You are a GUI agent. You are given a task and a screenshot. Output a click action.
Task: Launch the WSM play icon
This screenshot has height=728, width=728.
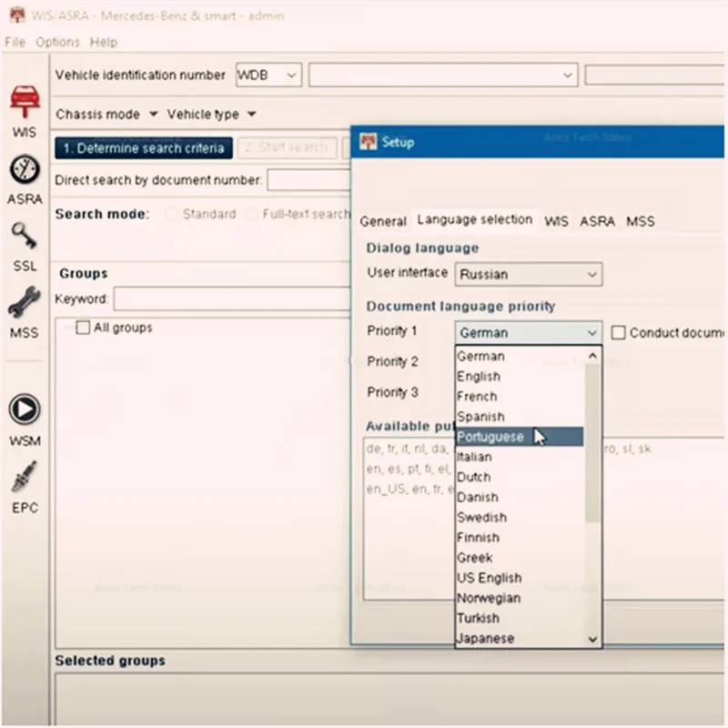[25, 409]
